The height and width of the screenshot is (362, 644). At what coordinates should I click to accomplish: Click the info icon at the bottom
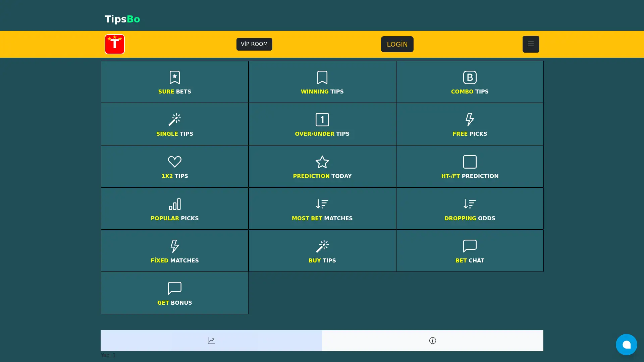[x=432, y=340]
